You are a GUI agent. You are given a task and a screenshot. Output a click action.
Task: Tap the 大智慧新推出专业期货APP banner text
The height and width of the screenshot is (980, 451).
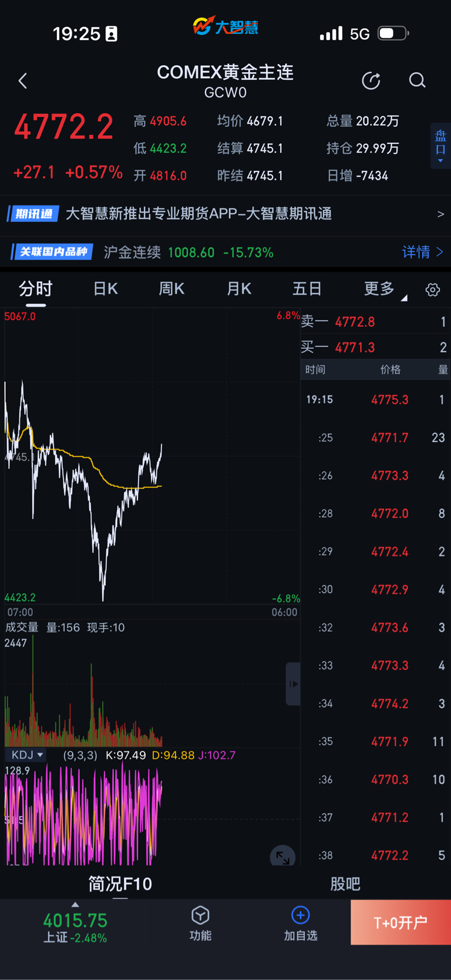pos(198,214)
